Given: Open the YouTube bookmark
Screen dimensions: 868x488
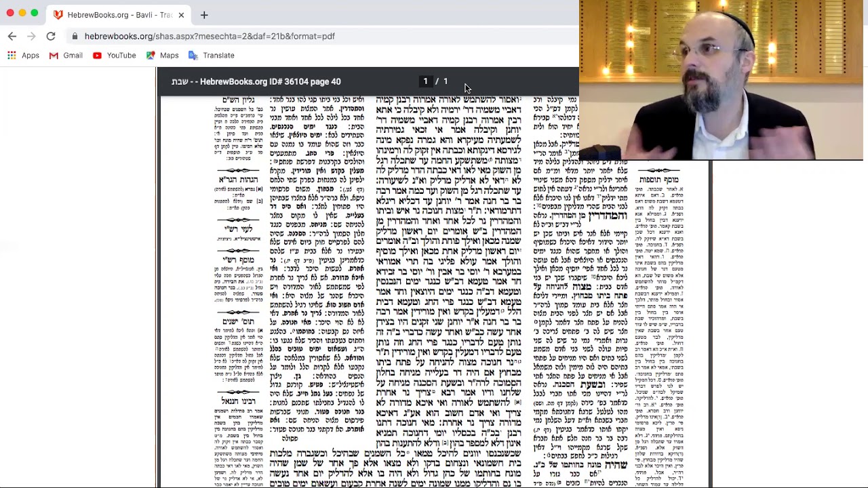Looking at the screenshot, I should pos(114,56).
